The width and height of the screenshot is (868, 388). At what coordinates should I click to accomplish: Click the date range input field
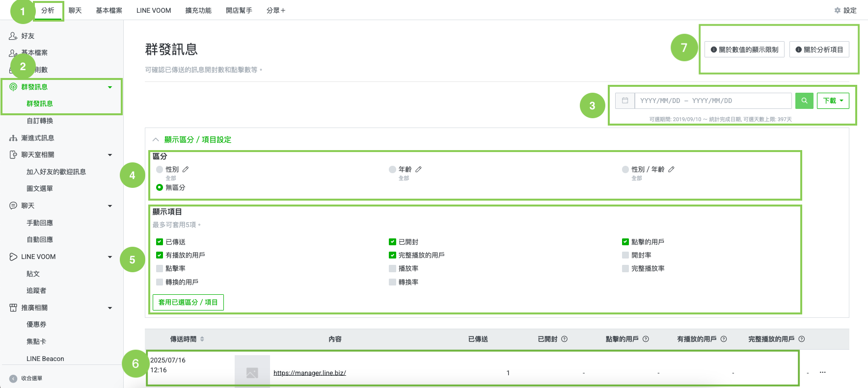[713, 101]
